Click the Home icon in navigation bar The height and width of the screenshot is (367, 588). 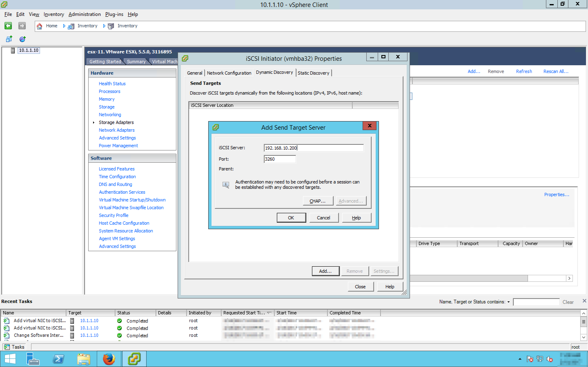click(x=39, y=26)
